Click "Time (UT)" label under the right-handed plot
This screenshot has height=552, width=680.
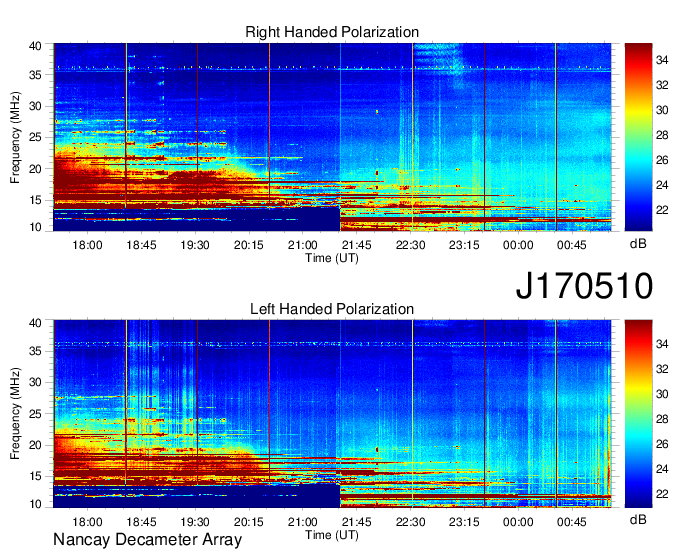(x=332, y=258)
